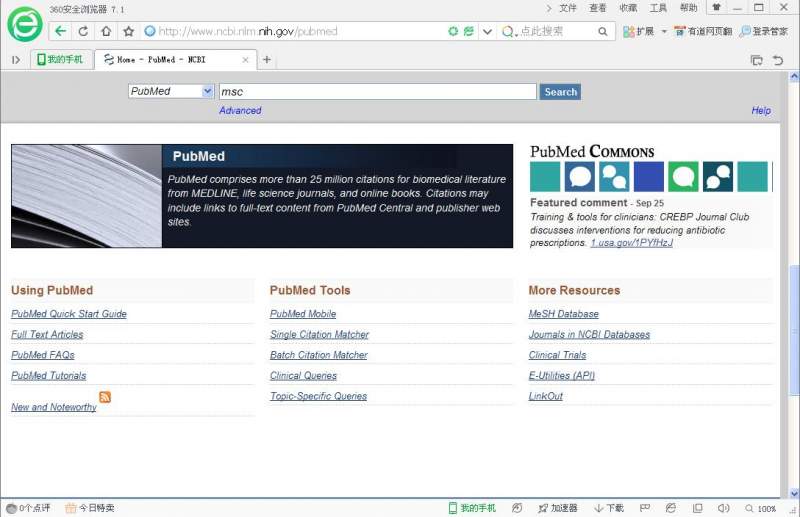
Task: Close the Home - PubMed - NCBI tab
Action: coord(245,60)
